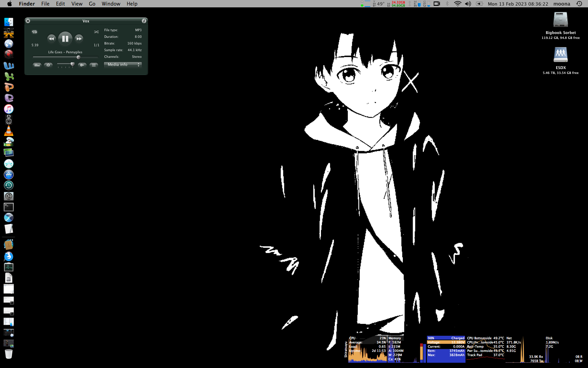Open the Vox equalizer button
588x368 pixels.
[x=37, y=65]
